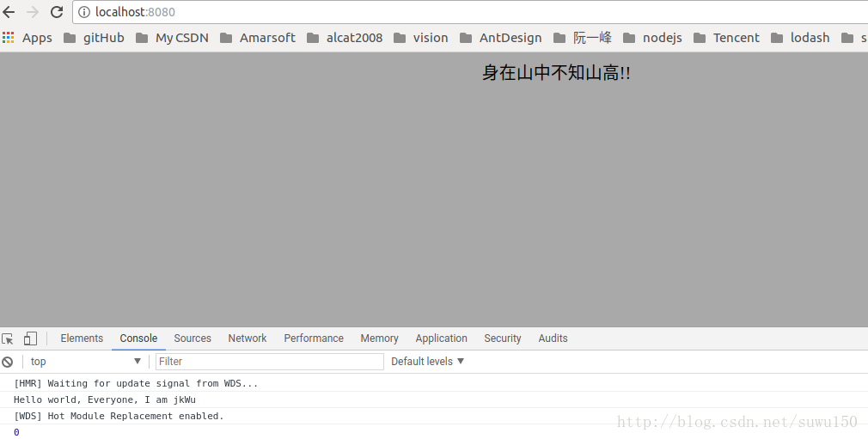This screenshot has width=868, height=439.
Task: Open the Audits tab
Action: (553, 338)
